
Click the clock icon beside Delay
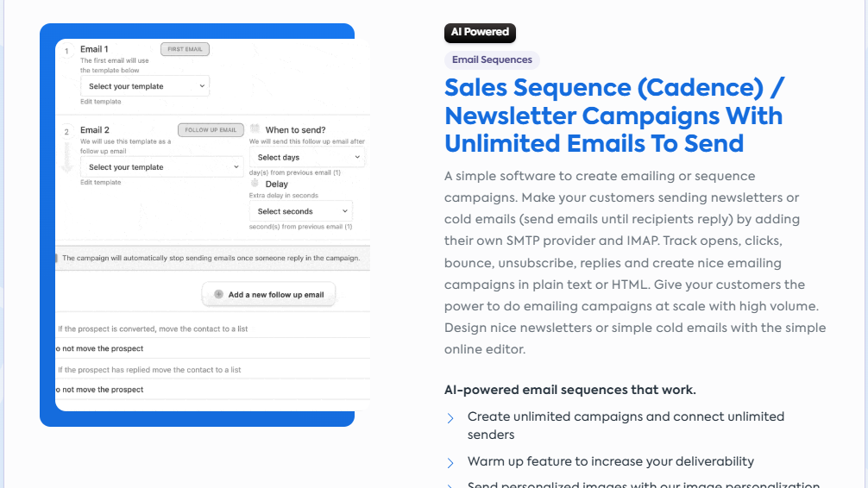tap(255, 183)
